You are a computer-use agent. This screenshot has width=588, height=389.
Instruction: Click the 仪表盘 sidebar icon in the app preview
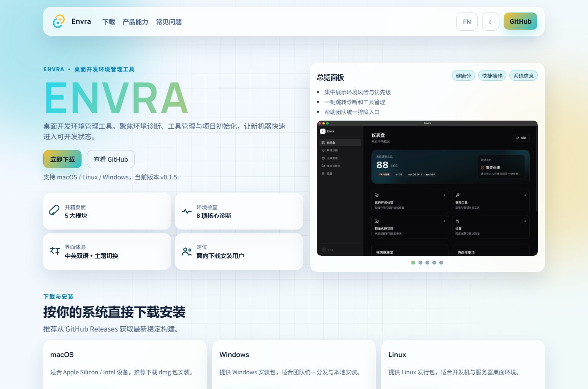[x=323, y=143]
